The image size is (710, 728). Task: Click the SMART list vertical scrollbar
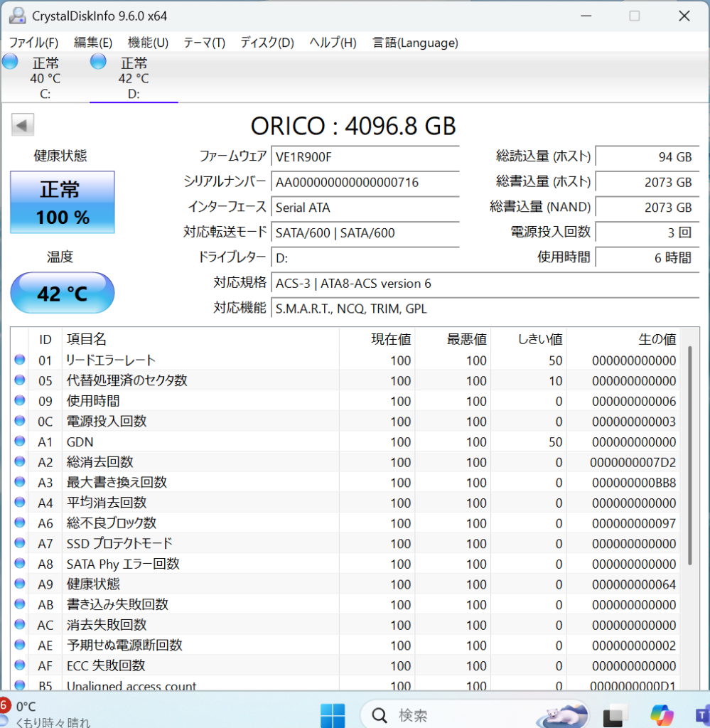tap(690, 455)
